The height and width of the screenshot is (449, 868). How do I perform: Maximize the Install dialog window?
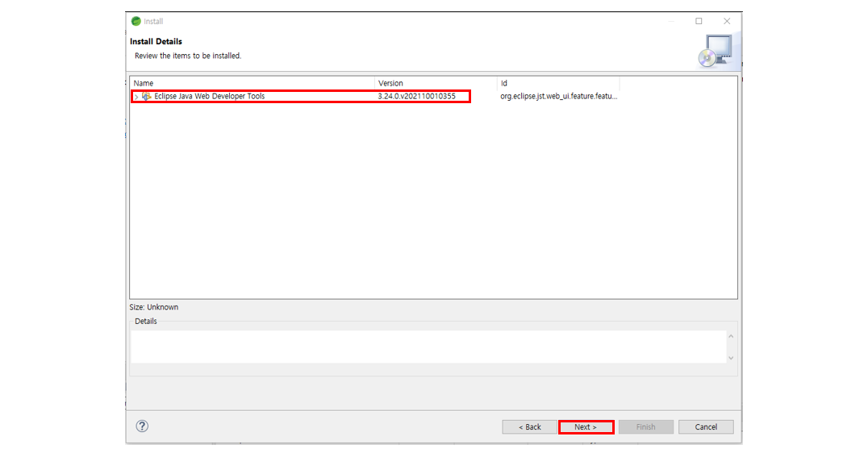(x=699, y=21)
